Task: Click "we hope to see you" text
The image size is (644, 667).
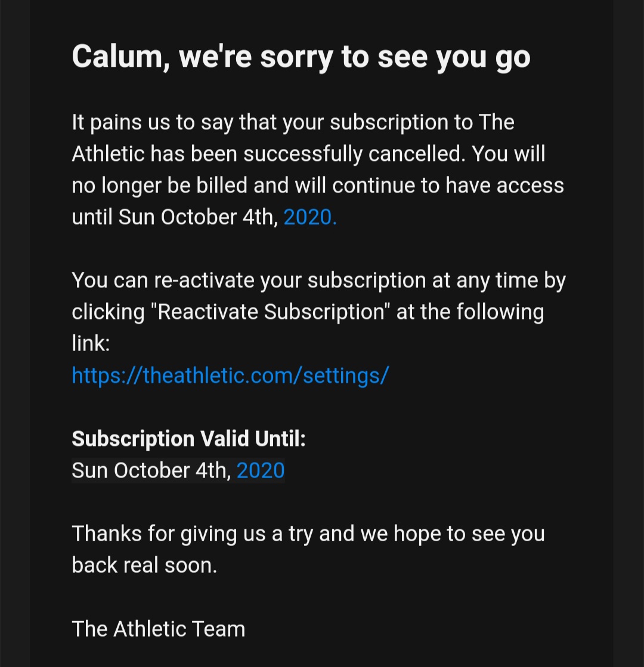Action: [x=452, y=533]
